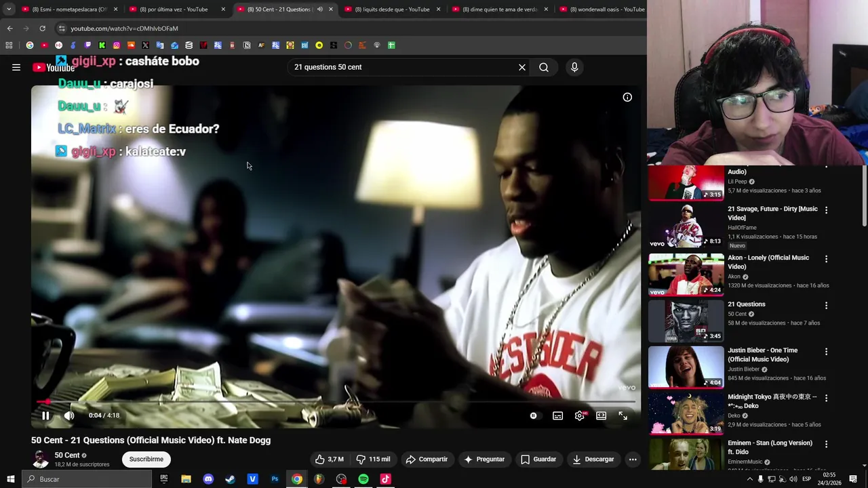Save video with Guardar button
The image size is (868, 488).
(538, 459)
